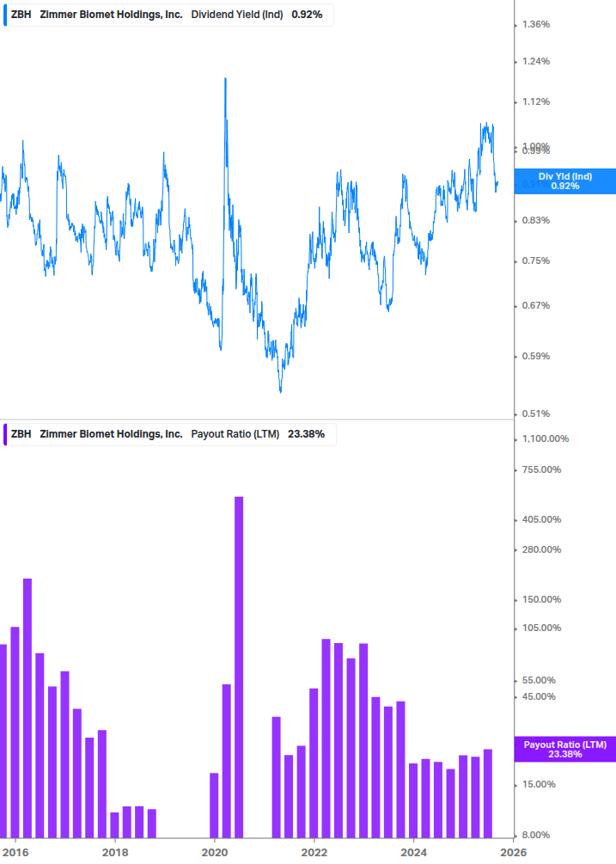The image size is (616, 864).
Task: Click the tallest payout ratio bar in 2020
Action: point(239,667)
